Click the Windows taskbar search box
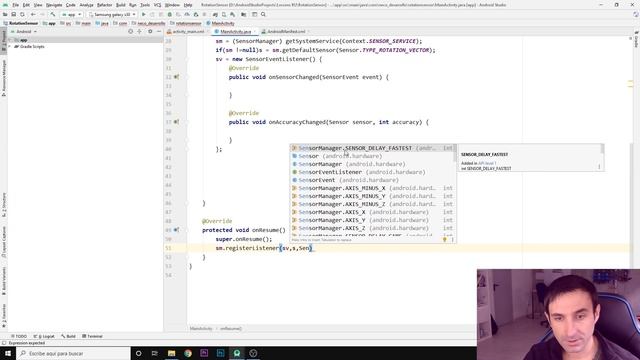The image size is (640, 360). 73,353
